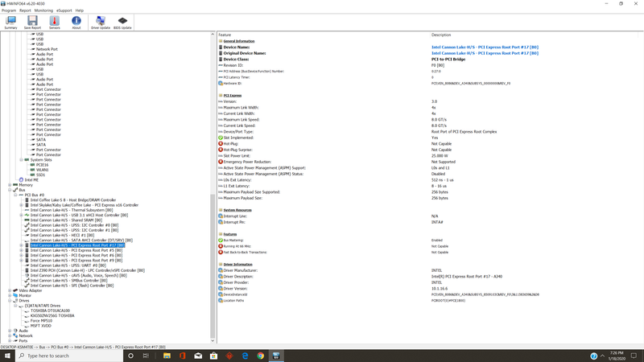Open the Report menu
The image size is (644, 362).
coord(25,10)
